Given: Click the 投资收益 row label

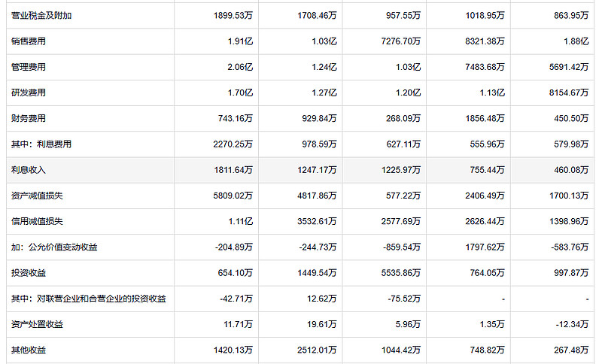Looking at the screenshot, I should (29, 272).
